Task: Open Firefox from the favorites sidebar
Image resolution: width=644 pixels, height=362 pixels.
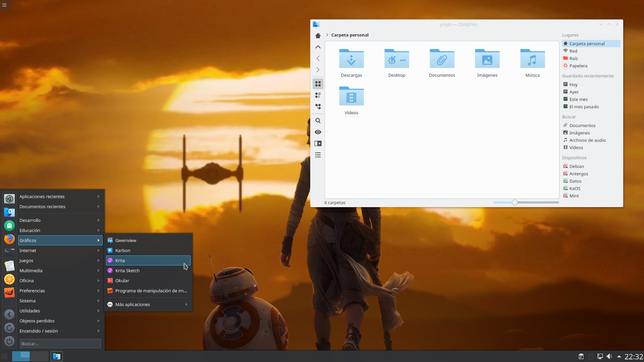Action: [x=9, y=239]
